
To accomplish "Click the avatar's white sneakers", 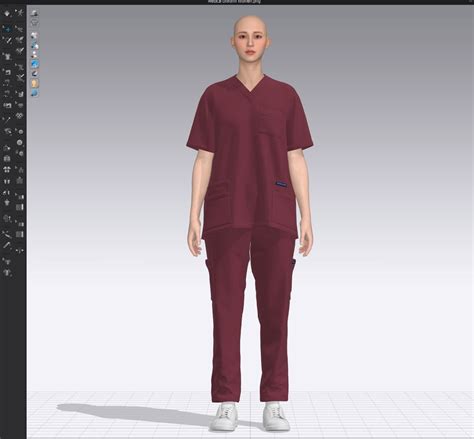I will pos(249,417).
